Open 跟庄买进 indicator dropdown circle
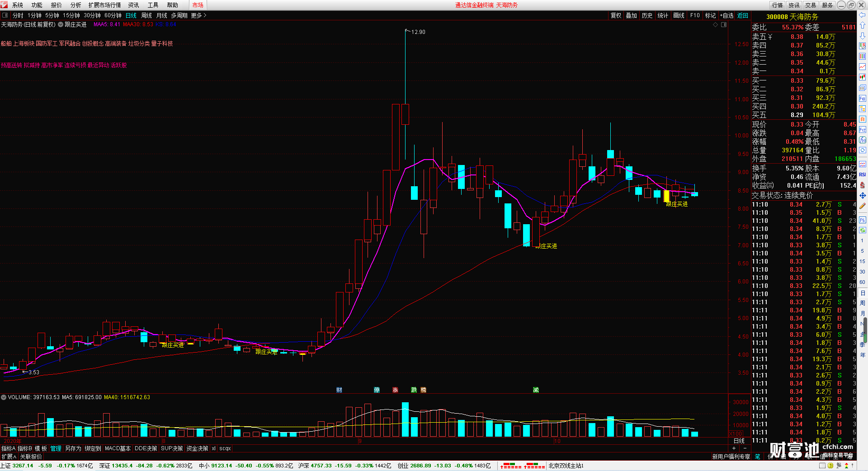Image resolution: width=868 pixels, height=471 pixels. click(x=61, y=24)
